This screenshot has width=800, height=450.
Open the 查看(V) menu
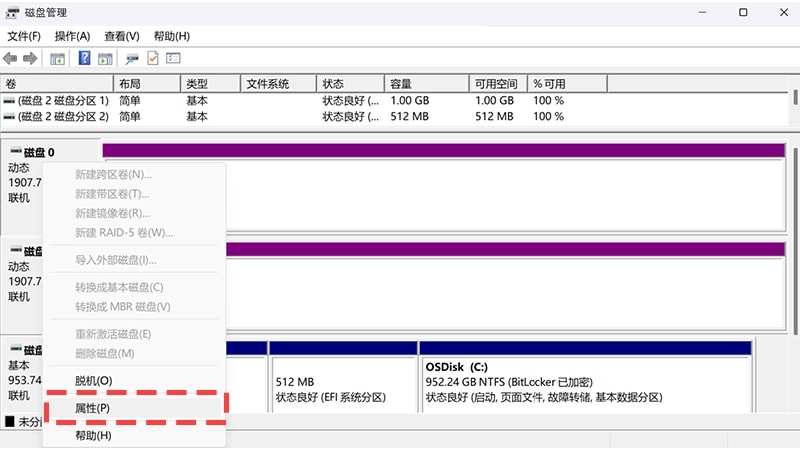[x=122, y=36]
